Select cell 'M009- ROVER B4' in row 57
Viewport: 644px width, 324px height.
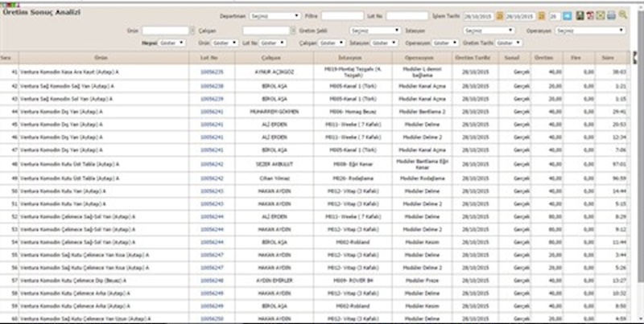(x=353, y=281)
